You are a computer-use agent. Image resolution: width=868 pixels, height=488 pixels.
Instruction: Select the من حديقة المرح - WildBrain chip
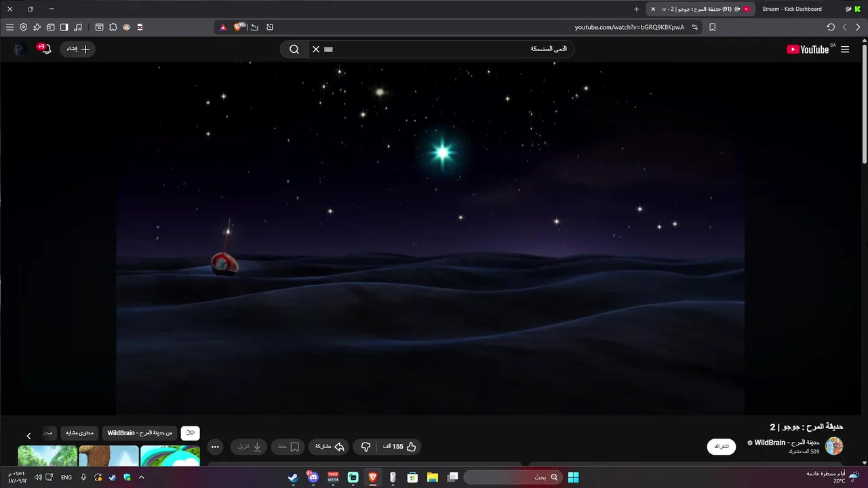[140, 432]
